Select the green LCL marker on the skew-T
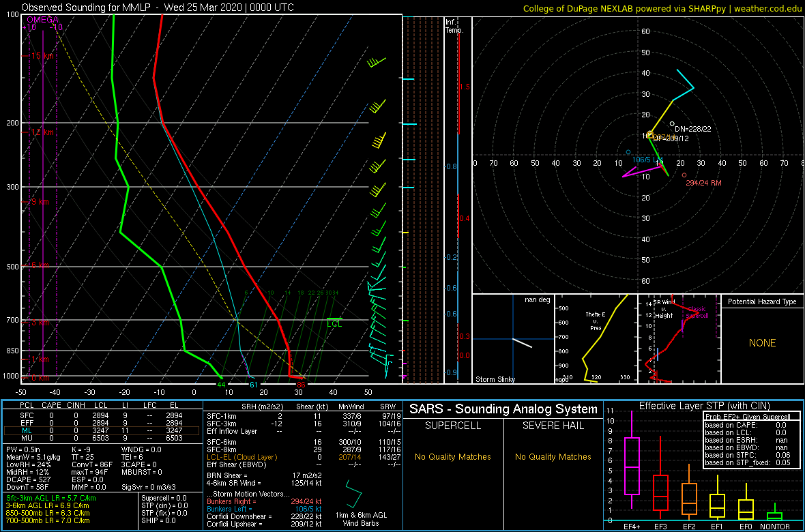805x532 pixels. tap(334, 323)
